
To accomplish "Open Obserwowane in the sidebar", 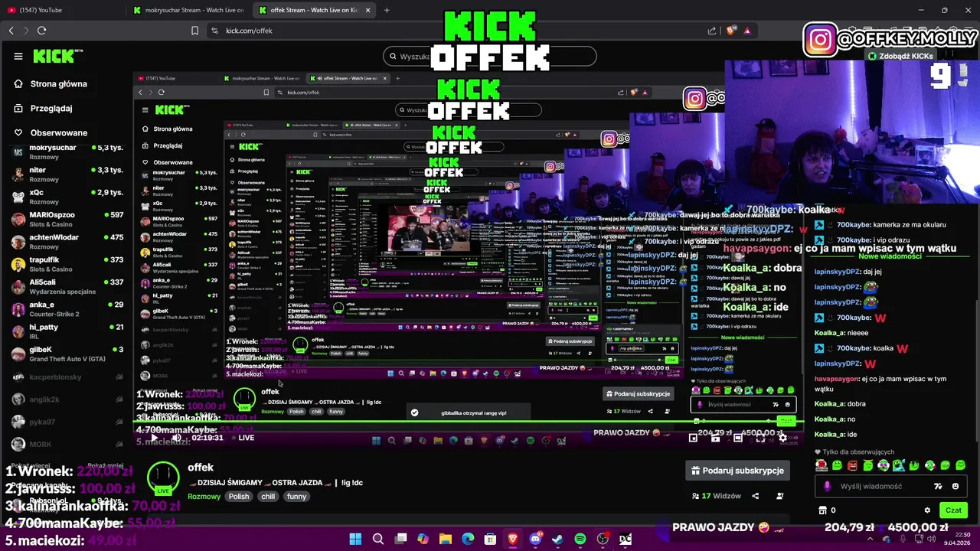I will point(51,132).
